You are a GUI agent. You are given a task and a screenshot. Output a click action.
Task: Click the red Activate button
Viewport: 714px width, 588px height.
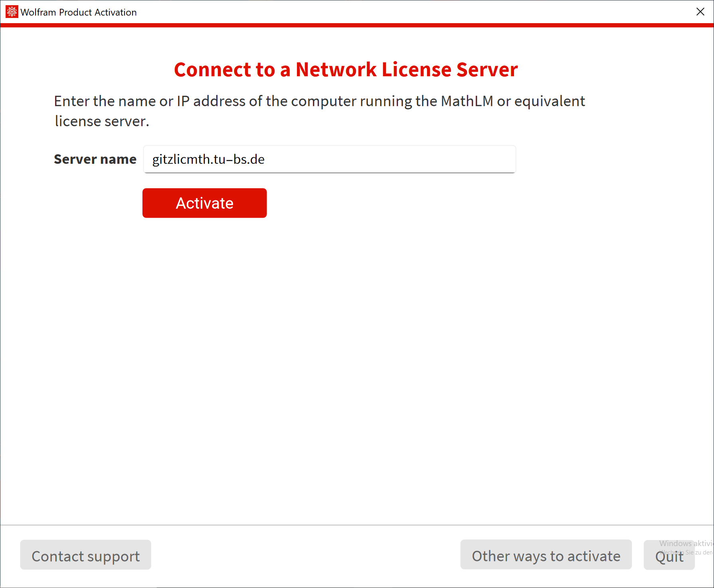coord(204,203)
